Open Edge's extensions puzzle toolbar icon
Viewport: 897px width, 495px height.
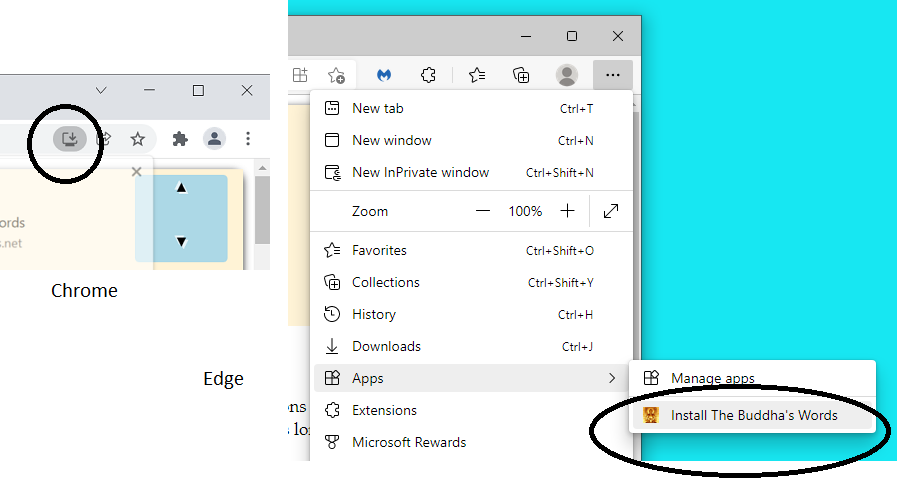[428, 75]
